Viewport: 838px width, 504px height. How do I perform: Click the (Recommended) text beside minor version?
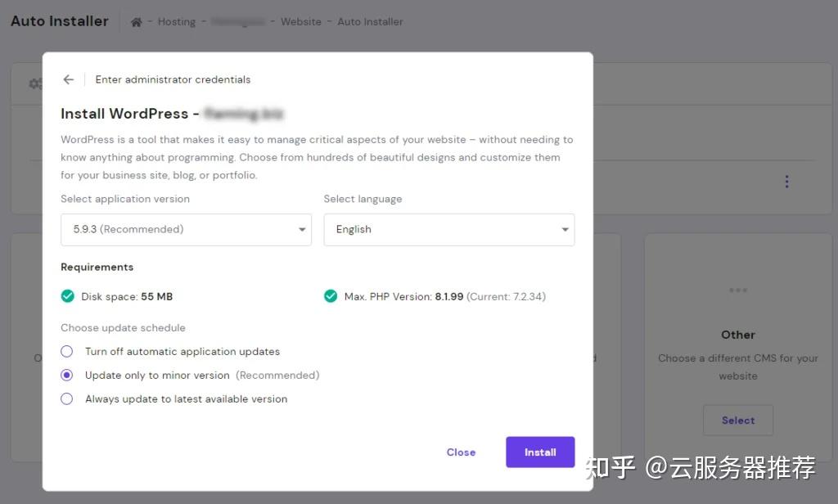277,376
